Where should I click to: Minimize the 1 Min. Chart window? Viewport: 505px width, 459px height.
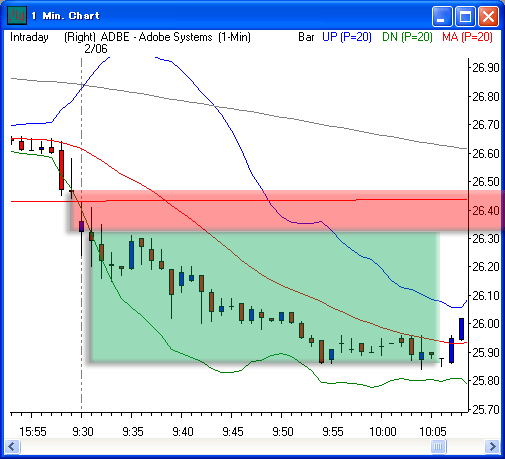(442, 16)
